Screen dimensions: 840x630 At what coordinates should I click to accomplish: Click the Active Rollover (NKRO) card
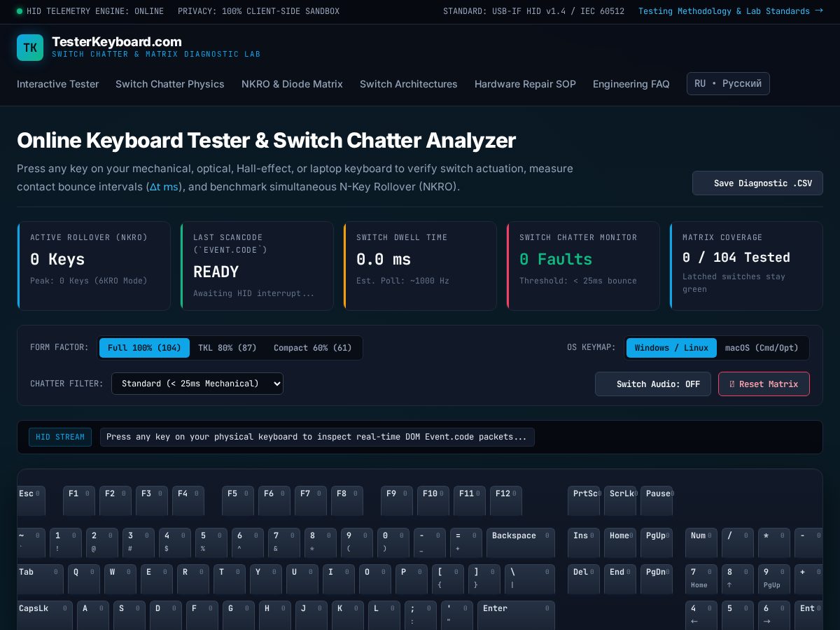(94, 266)
